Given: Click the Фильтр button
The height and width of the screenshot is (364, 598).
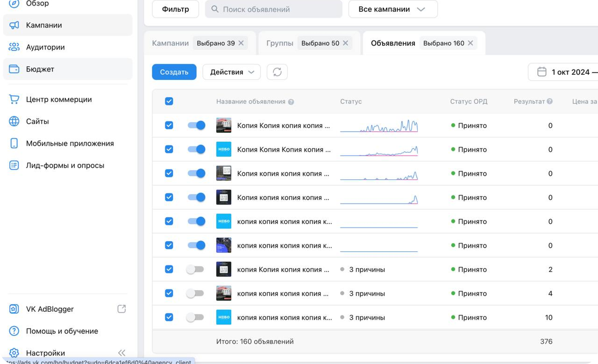Looking at the screenshot, I should (x=175, y=9).
